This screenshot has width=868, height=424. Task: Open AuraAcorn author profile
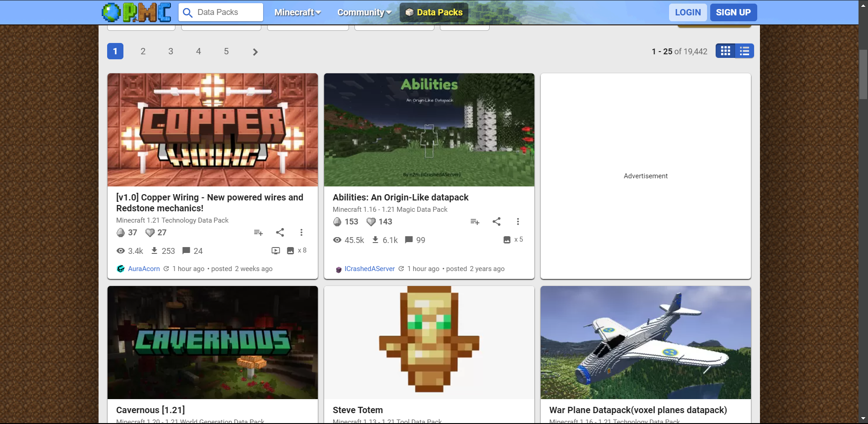[144, 269]
